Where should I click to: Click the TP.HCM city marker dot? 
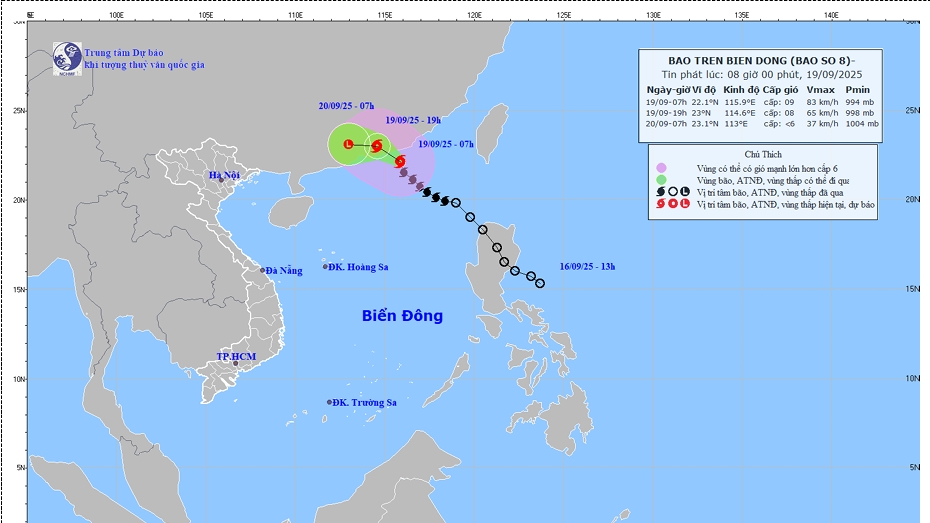236,363
